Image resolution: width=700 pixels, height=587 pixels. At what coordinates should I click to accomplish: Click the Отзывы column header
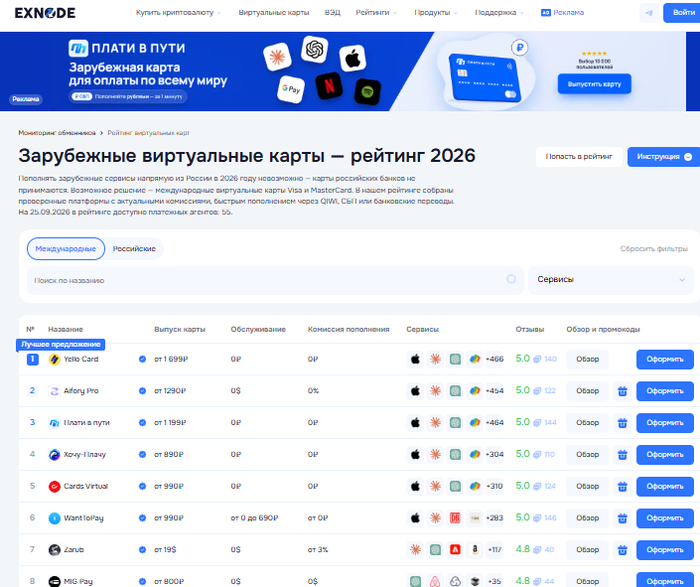pyautogui.click(x=529, y=329)
